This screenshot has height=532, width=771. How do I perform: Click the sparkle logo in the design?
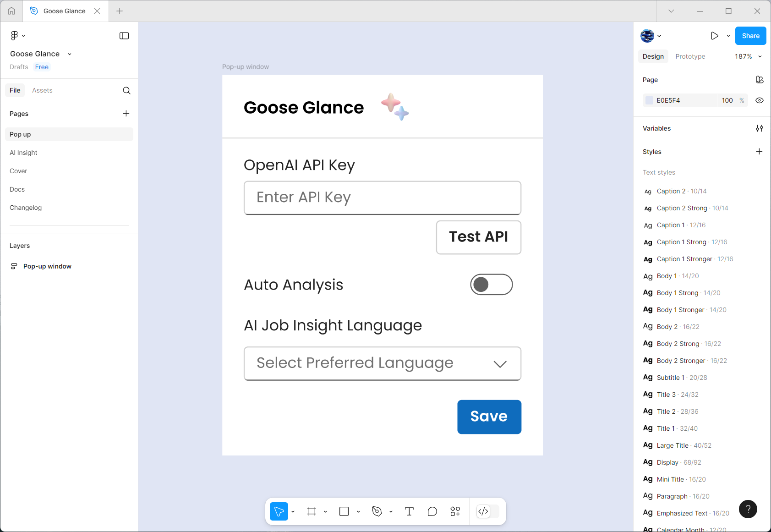[x=395, y=107]
